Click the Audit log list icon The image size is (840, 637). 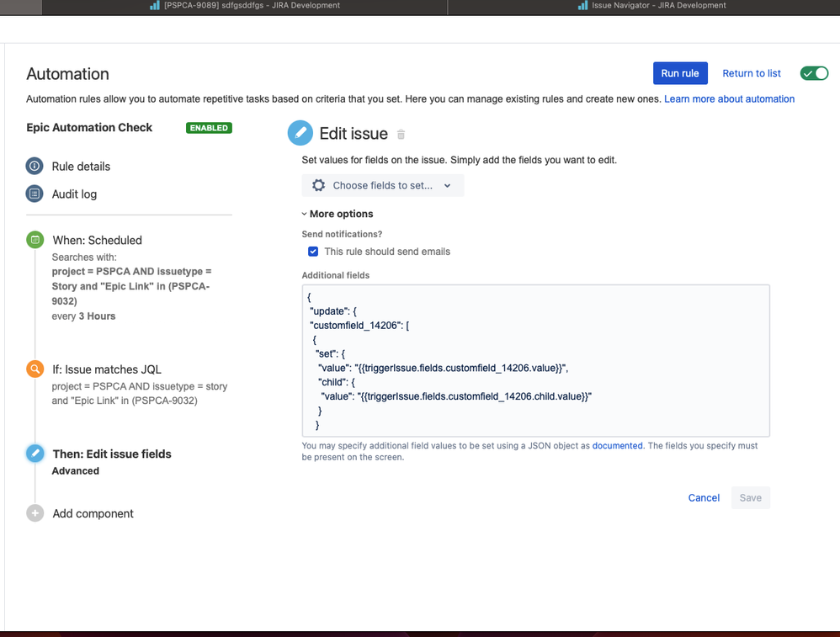click(35, 194)
